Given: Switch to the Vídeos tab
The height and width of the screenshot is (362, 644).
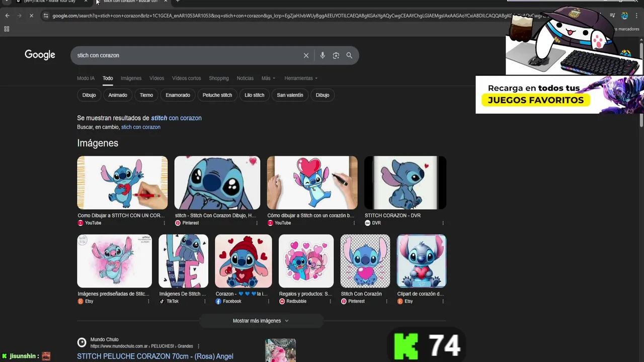Looking at the screenshot, I should point(156,78).
